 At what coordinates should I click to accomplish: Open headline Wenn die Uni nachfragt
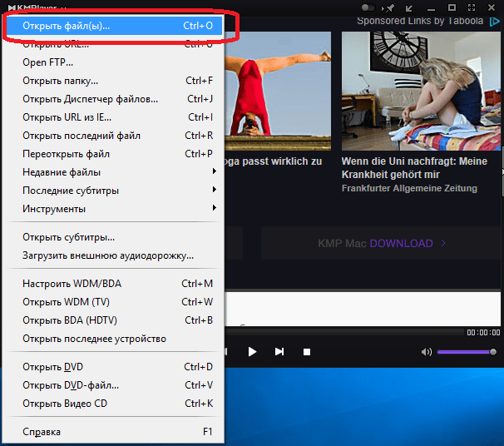pos(414,168)
